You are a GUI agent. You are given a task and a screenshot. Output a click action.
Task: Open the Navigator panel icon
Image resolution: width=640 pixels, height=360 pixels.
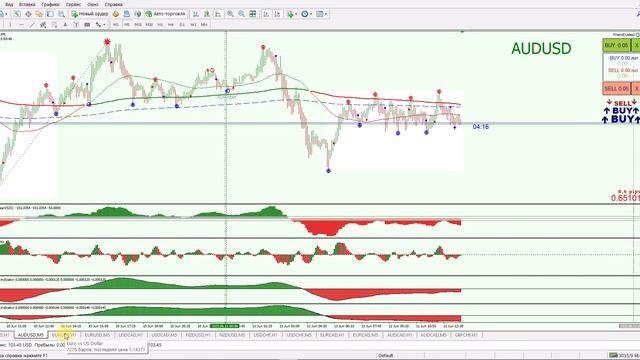click(x=39, y=14)
